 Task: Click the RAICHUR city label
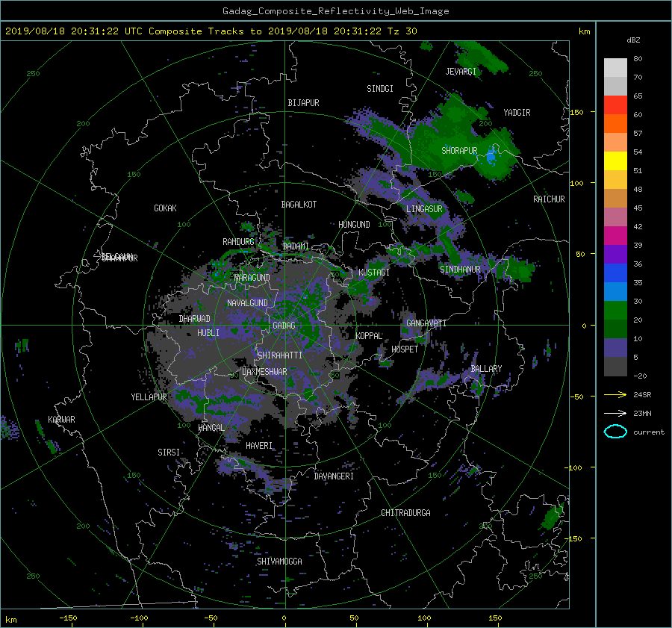(549, 199)
